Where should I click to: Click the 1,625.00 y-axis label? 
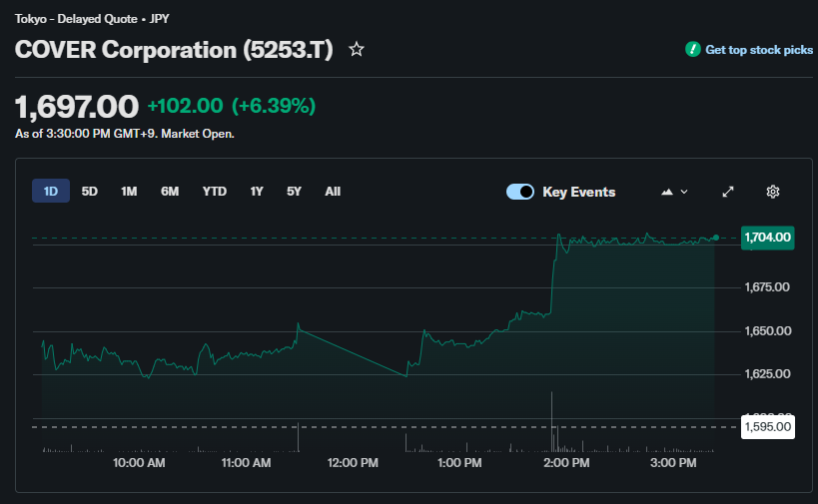pos(767,373)
